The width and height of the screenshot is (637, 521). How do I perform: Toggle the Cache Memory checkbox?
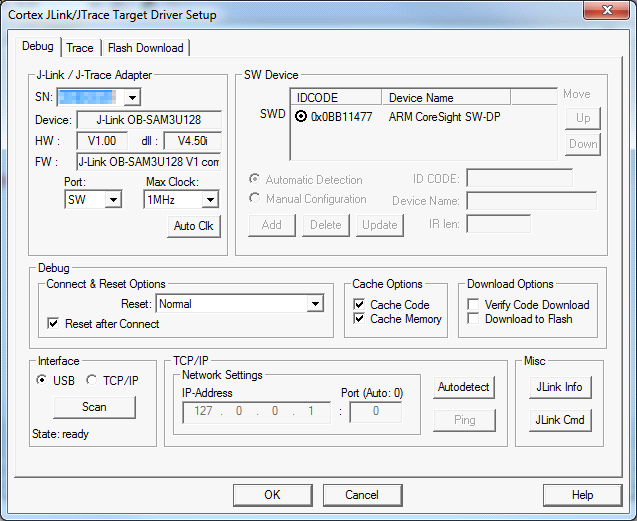click(x=359, y=319)
